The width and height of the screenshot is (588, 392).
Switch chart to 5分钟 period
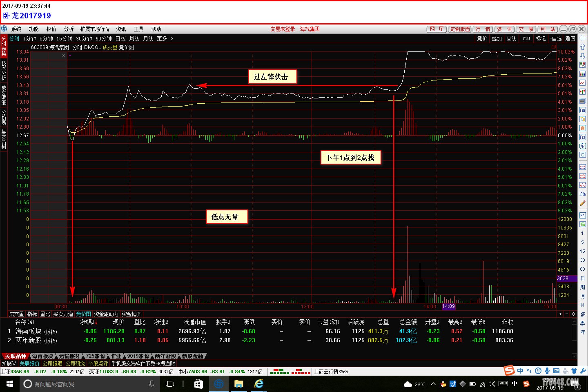tap(46, 38)
